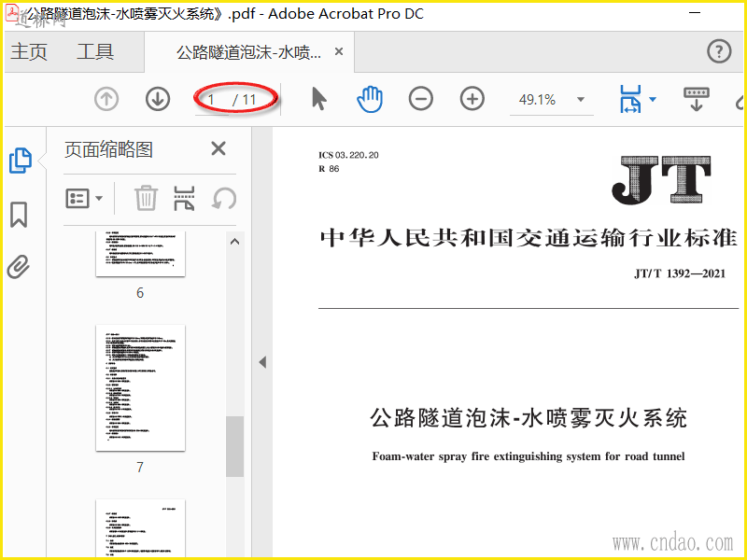Close the 公路隧道泡沫 document tab
This screenshot has height=560, width=747.
339,51
